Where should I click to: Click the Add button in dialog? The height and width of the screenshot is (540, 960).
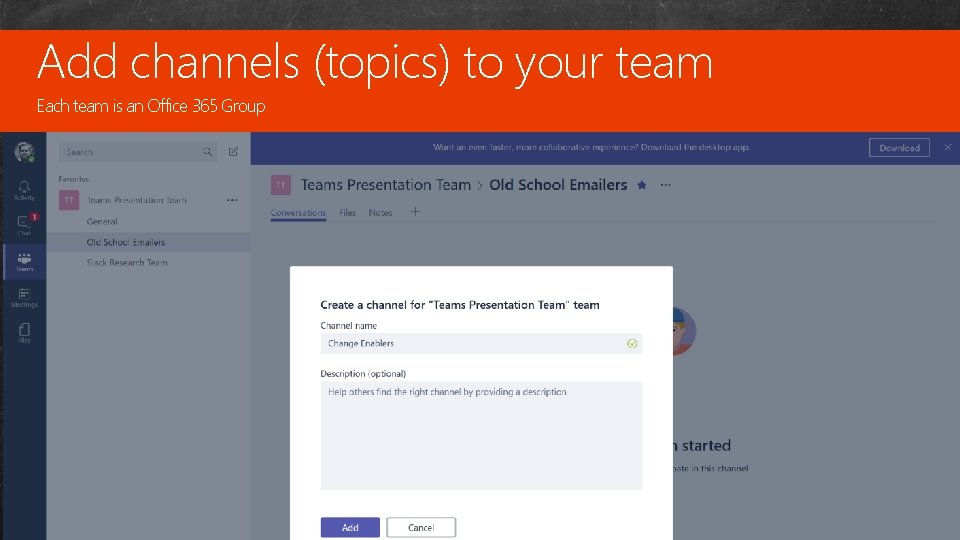pos(350,527)
